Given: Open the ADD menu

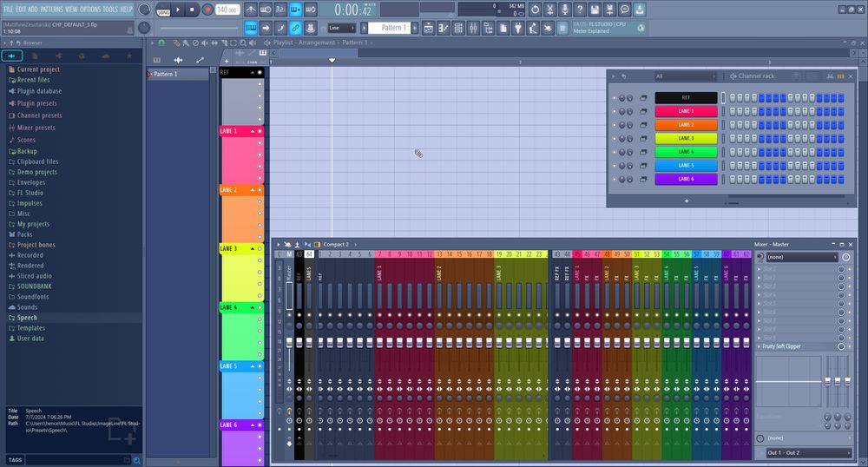Looking at the screenshot, I should click(33, 10).
